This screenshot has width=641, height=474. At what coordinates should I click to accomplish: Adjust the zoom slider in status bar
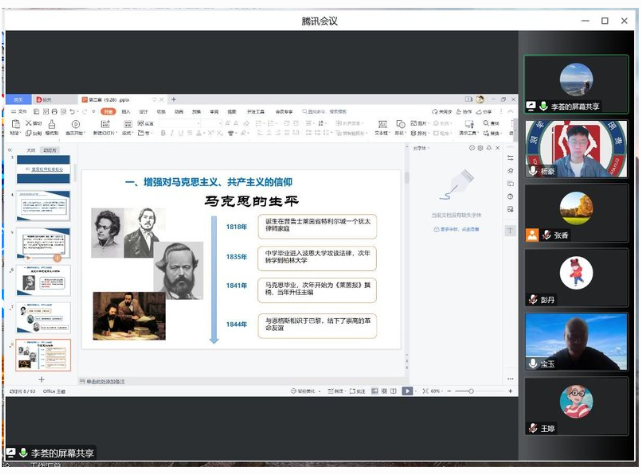pos(469,391)
